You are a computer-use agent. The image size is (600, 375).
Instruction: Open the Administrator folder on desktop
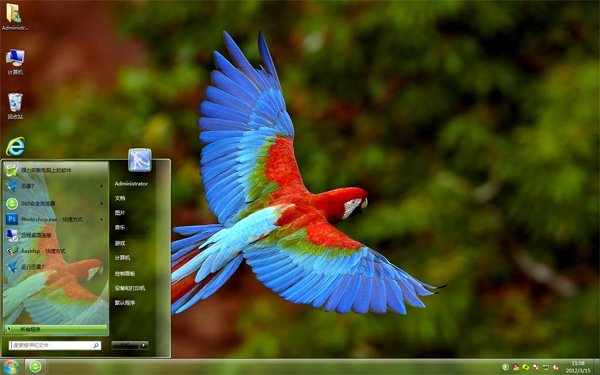click(15, 16)
